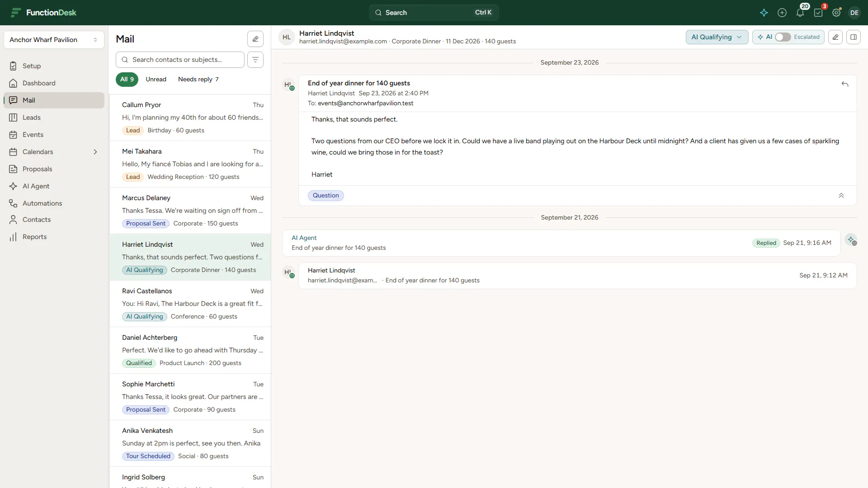Expand Calendars submenu chevron

[95, 152]
